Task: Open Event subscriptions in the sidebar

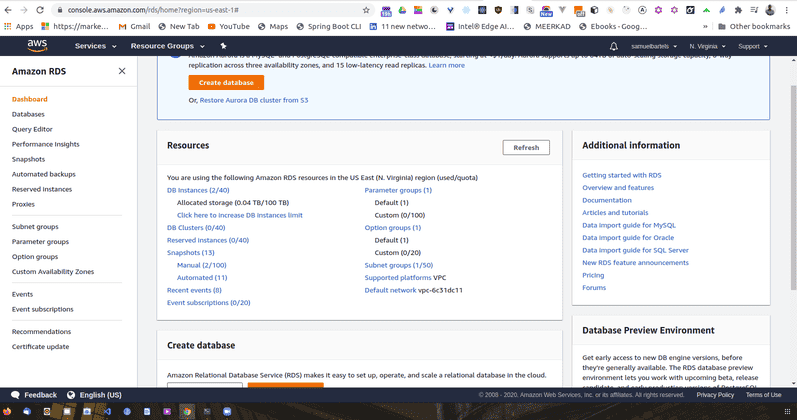Action: (x=43, y=309)
